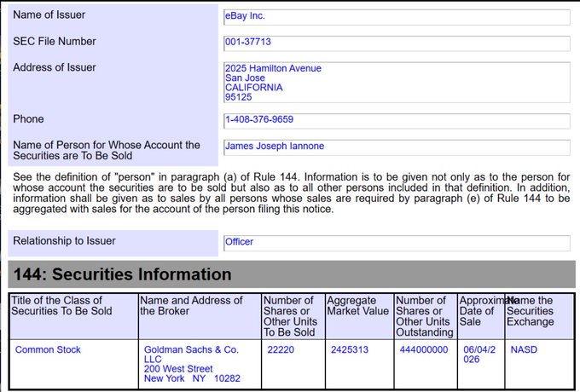Click the aggregate market value 2425313
The width and height of the screenshot is (580, 392).
(350, 349)
